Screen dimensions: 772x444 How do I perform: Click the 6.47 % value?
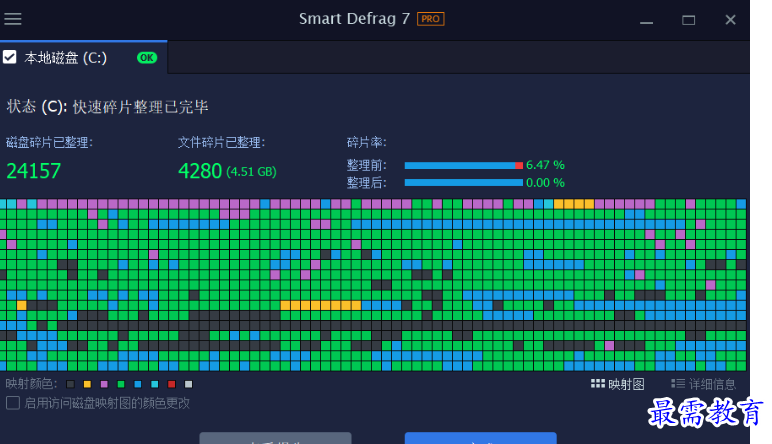pyautogui.click(x=545, y=165)
